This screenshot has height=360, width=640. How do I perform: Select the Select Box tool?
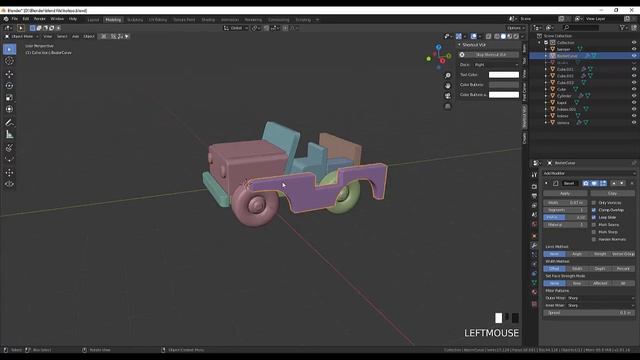tap(9, 49)
